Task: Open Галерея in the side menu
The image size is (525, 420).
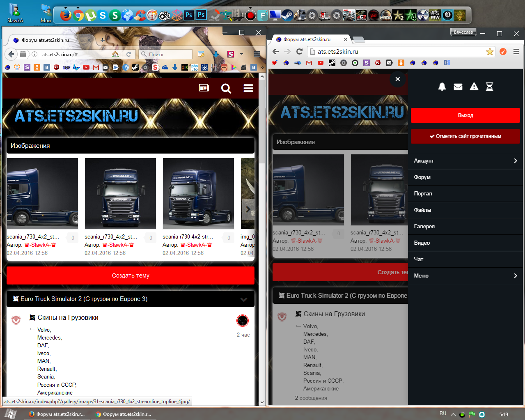Action: coord(424,227)
